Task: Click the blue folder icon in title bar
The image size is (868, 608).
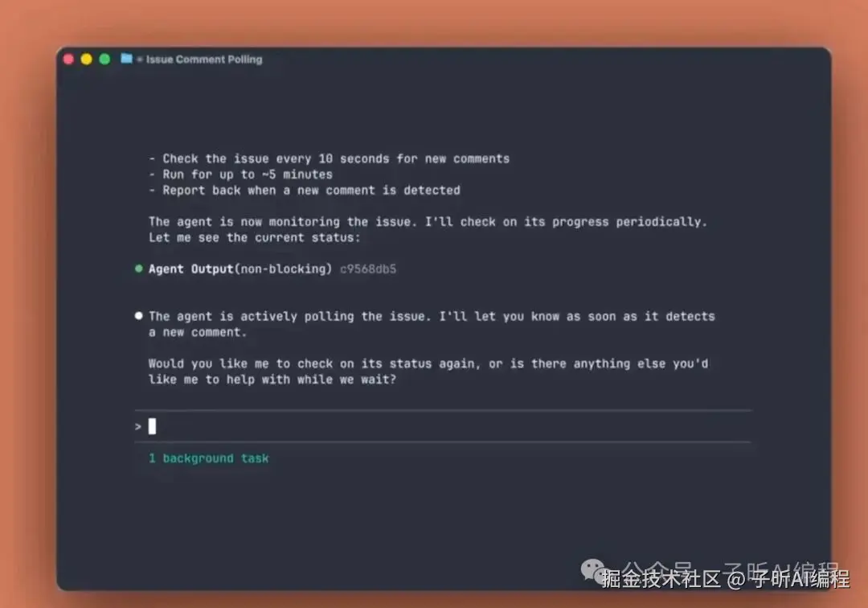Action: (x=127, y=58)
